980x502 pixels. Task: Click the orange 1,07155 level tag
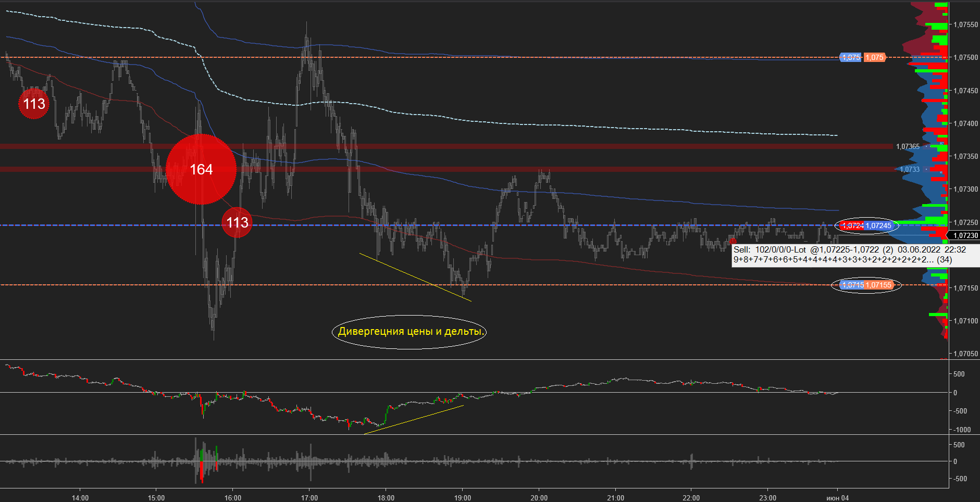tap(878, 285)
